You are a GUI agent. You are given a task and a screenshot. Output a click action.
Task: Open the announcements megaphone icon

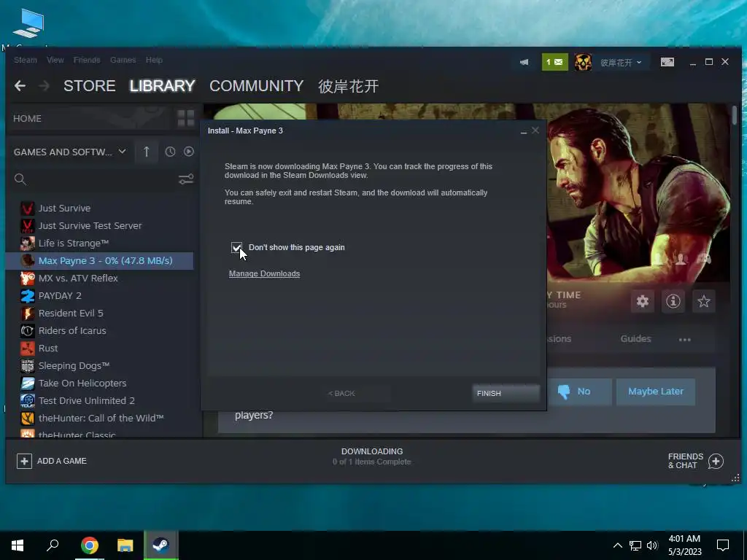(x=524, y=63)
